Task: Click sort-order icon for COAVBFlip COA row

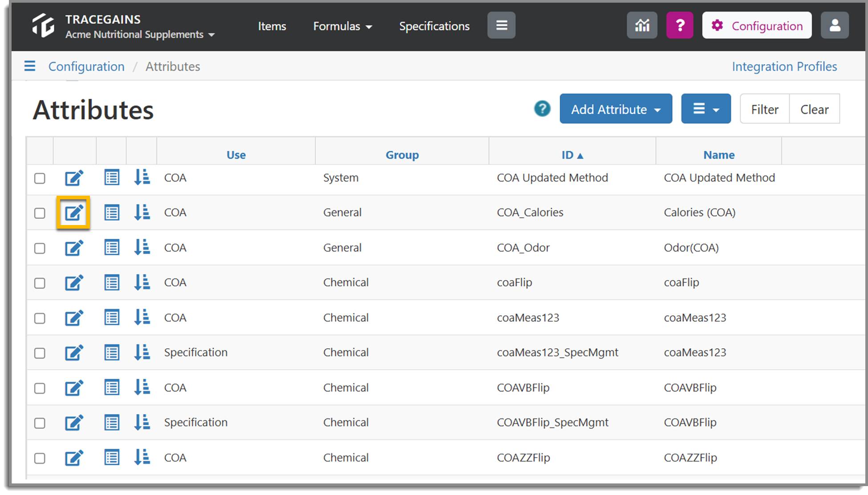Action: 142,387
